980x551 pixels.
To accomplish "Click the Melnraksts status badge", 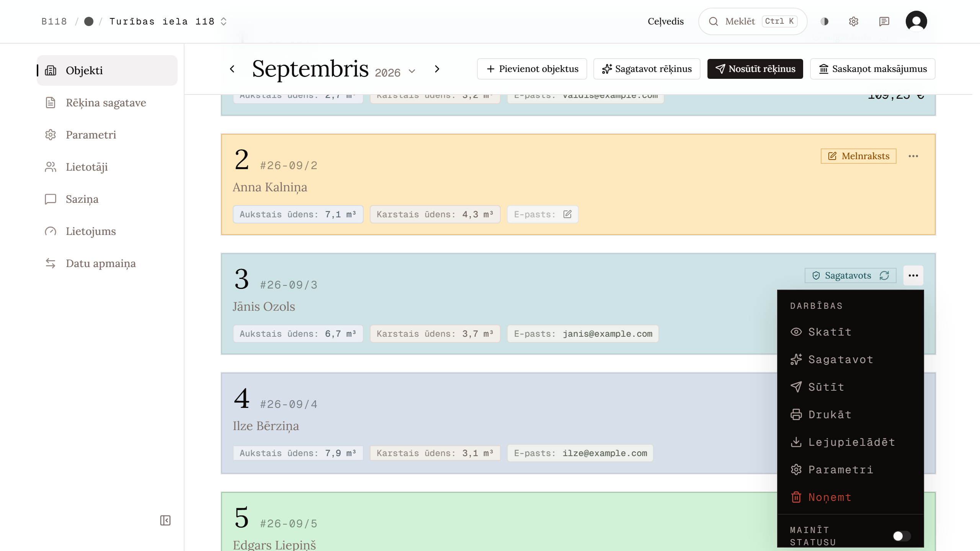I will [x=859, y=156].
